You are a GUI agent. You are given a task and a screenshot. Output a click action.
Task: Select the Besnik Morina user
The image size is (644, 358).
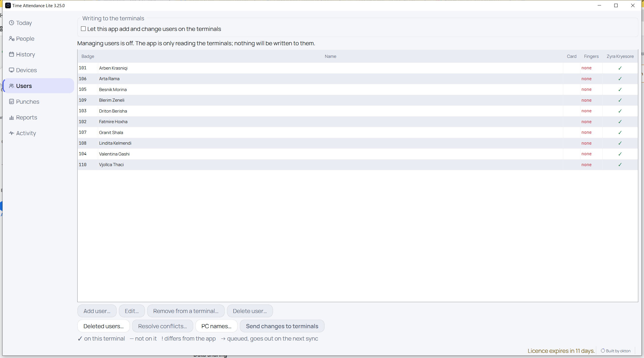(x=357, y=89)
